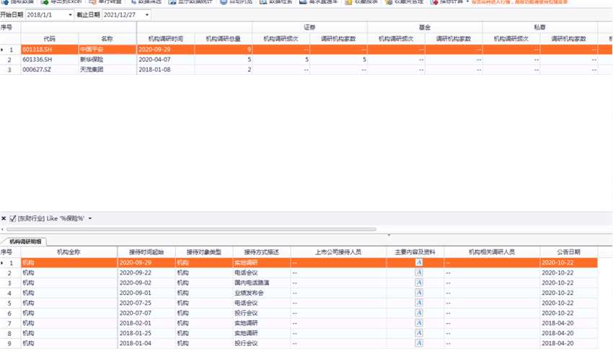Sort by the 名称 column header

point(107,39)
